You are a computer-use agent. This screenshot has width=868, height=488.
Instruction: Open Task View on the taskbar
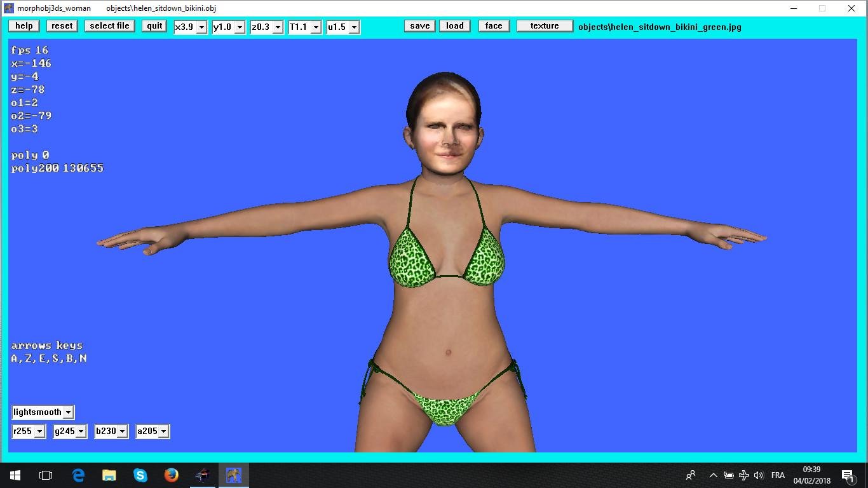(46, 475)
